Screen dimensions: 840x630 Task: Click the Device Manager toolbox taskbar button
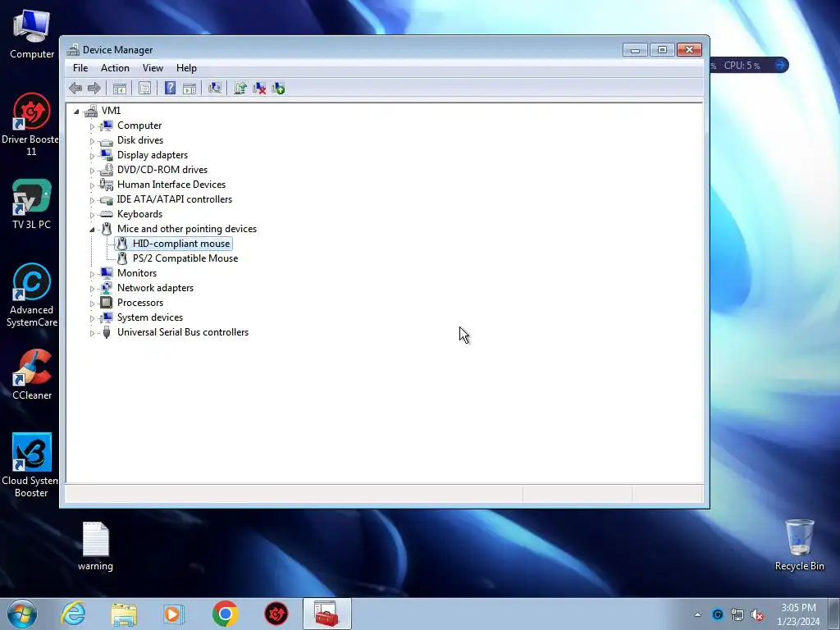(326, 614)
